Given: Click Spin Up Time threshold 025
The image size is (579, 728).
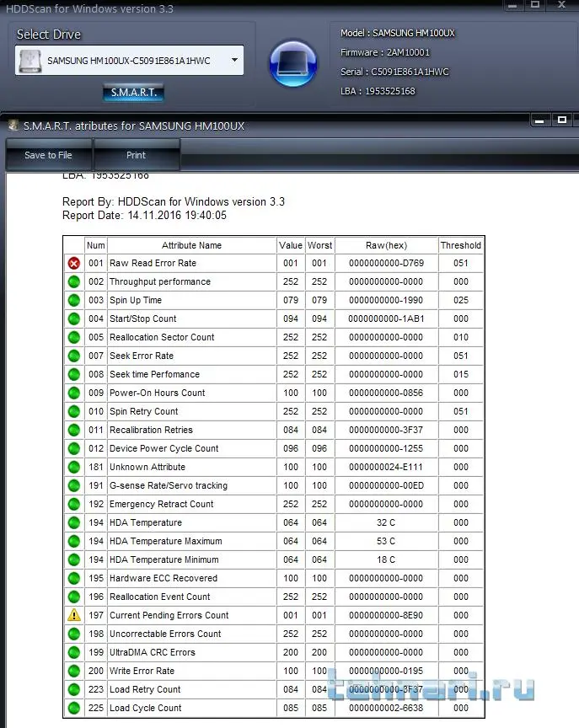Looking at the screenshot, I should pos(461,301).
